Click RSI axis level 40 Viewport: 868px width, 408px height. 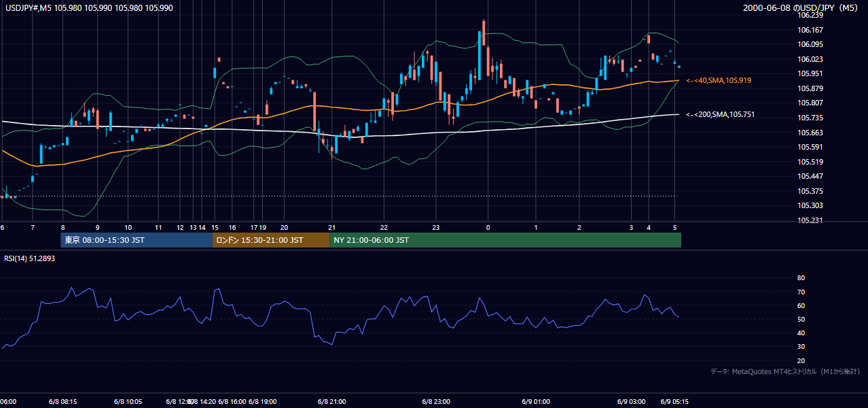801,333
